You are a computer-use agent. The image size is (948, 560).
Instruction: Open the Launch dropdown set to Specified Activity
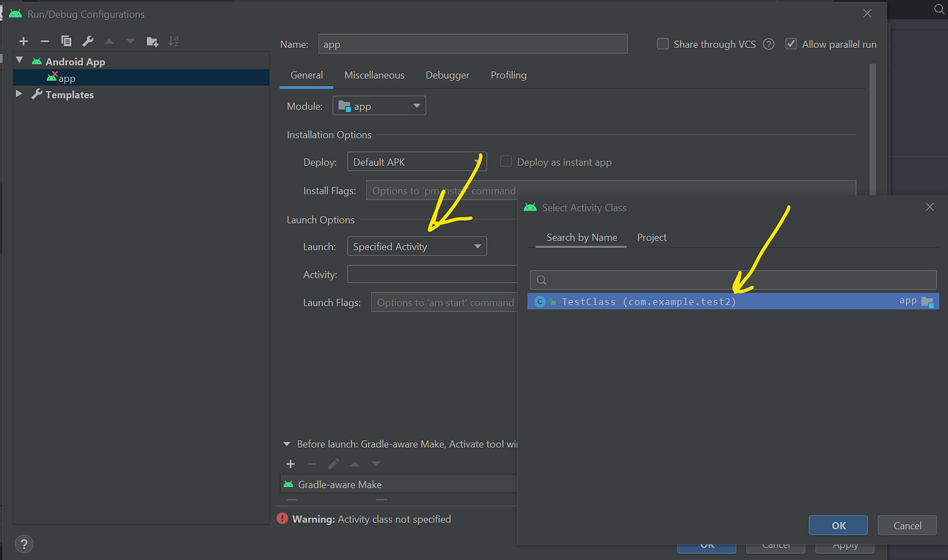[x=416, y=246]
